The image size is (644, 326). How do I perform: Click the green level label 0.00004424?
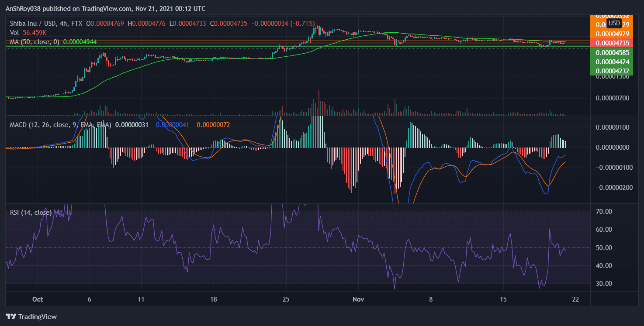pyautogui.click(x=613, y=61)
